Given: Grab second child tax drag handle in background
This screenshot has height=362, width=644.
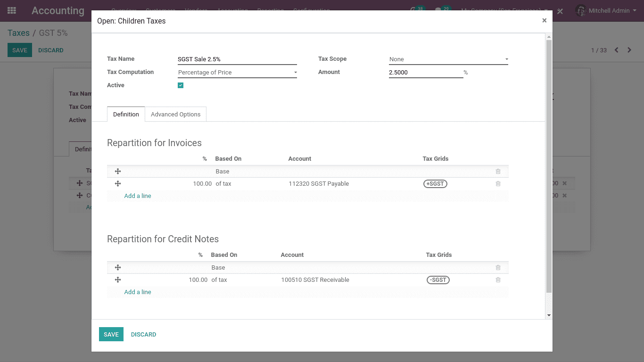Looking at the screenshot, I should pos(80,195).
